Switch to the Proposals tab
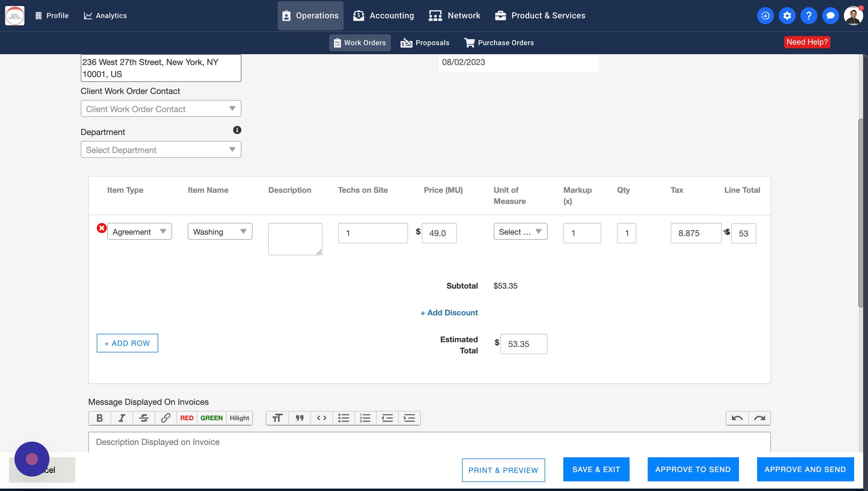 coord(425,43)
